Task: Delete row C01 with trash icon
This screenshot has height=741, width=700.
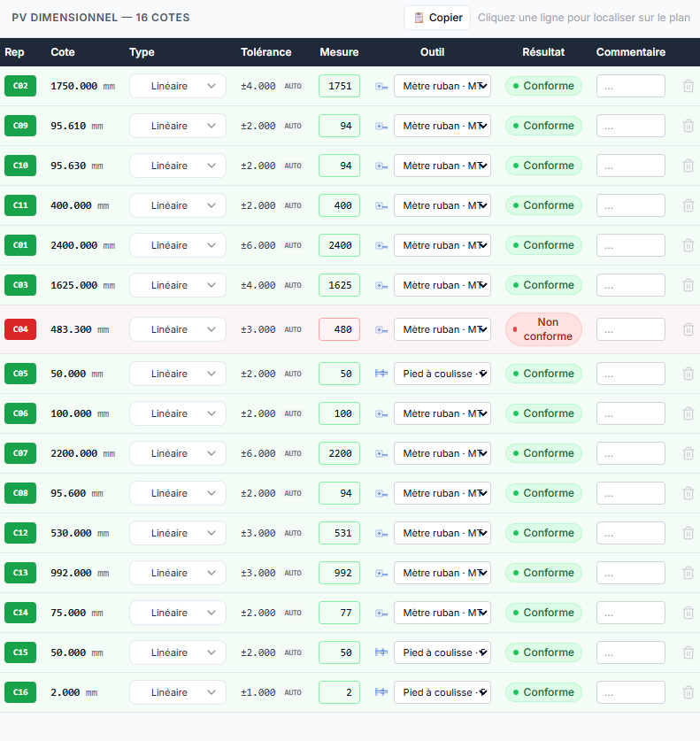Action: coord(688,245)
